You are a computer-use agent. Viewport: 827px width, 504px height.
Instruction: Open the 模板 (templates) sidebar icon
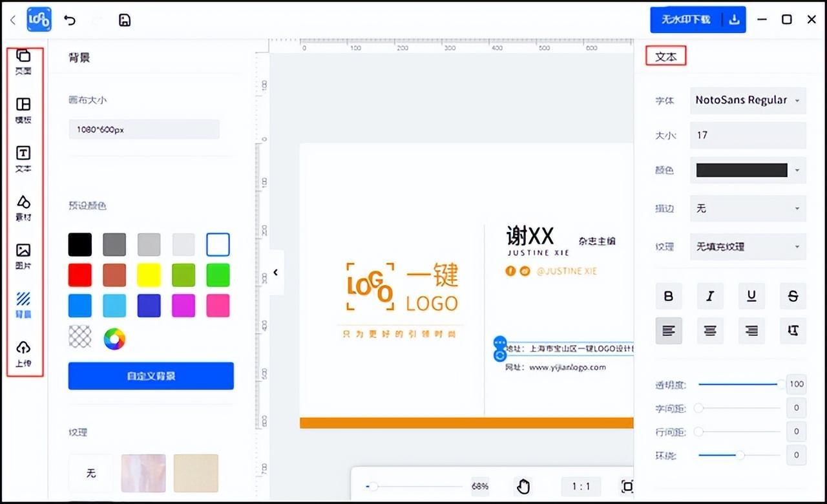(x=23, y=110)
